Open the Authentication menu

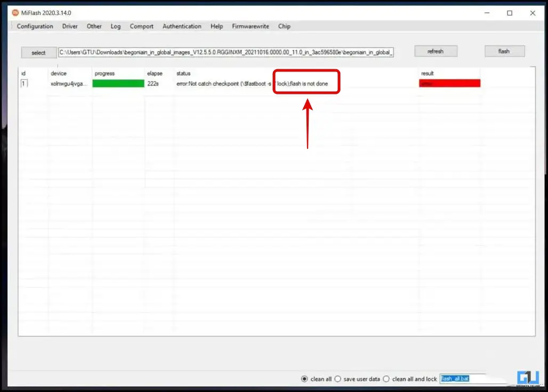[x=182, y=26]
